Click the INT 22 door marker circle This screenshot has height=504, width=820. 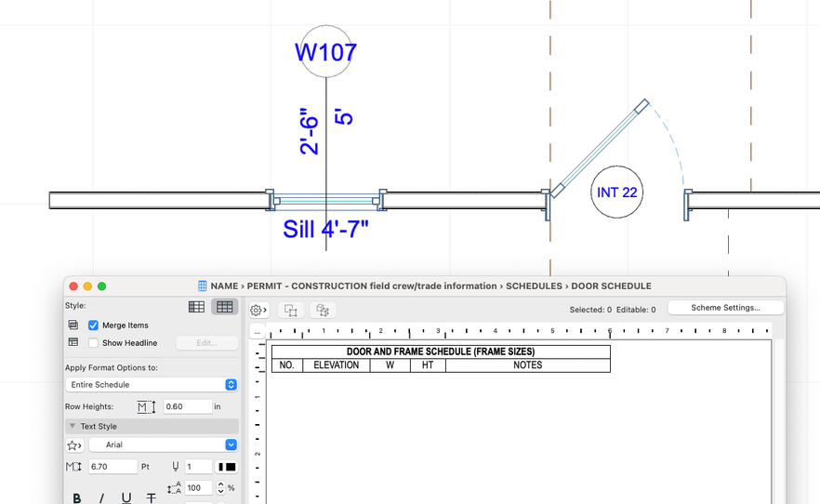click(x=617, y=192)
